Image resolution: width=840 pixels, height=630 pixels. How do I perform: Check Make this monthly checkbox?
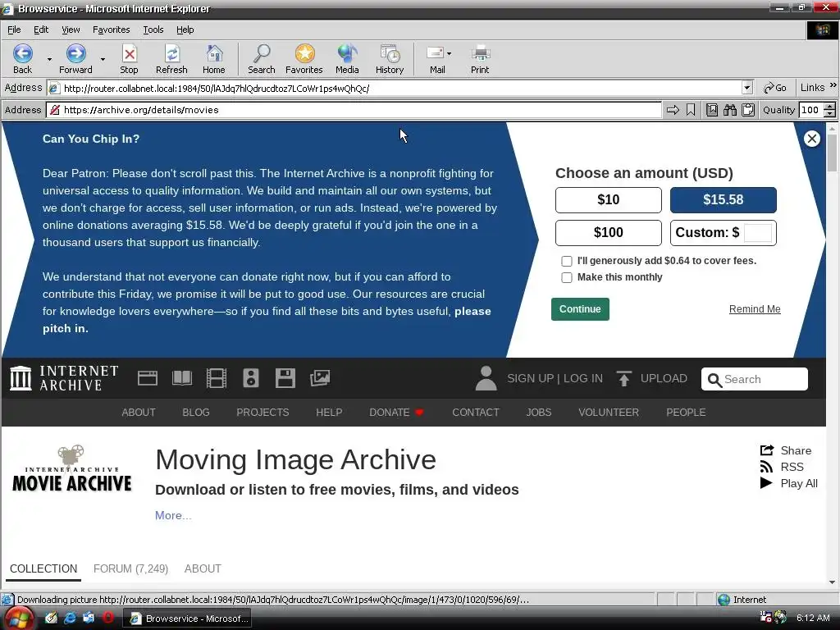[x=567, y=277]
